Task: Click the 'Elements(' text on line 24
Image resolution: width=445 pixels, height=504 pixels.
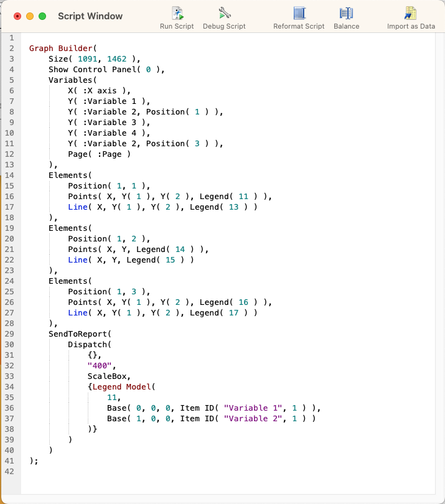Action: point(70,281)
